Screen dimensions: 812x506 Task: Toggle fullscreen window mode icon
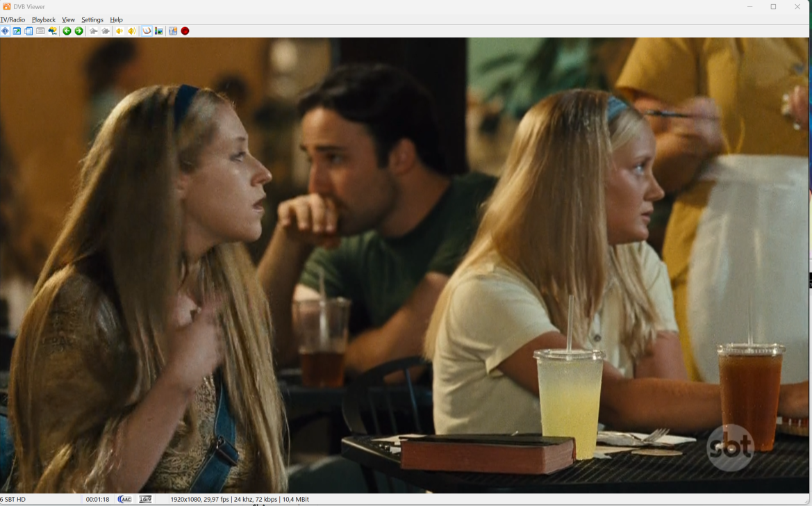tap(17, 31)
